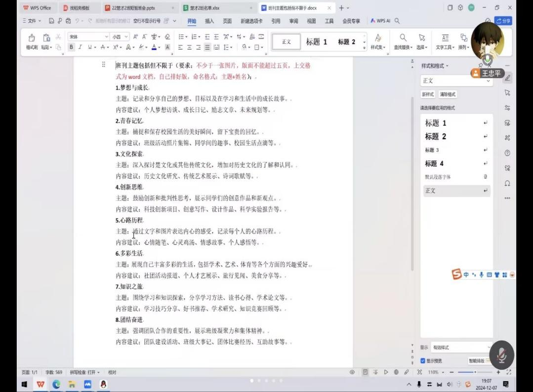Image resolution: width=533 pixels, height=392 pixels.
Task: Toggle bold formatting in the ribbon
Action: 71,47
